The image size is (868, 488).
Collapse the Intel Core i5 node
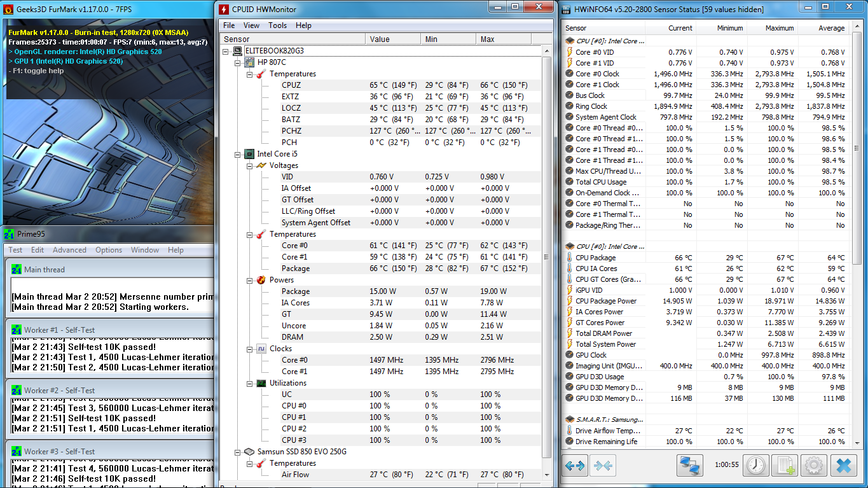(238, 154)
